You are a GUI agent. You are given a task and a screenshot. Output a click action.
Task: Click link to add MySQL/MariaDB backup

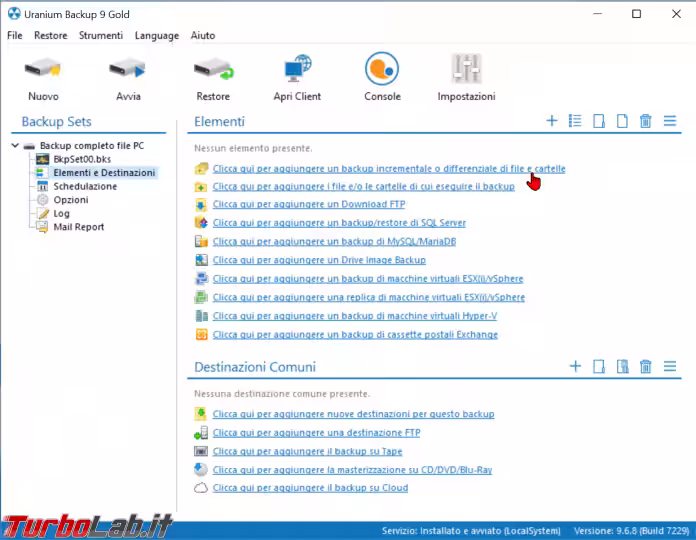[334, 241]
